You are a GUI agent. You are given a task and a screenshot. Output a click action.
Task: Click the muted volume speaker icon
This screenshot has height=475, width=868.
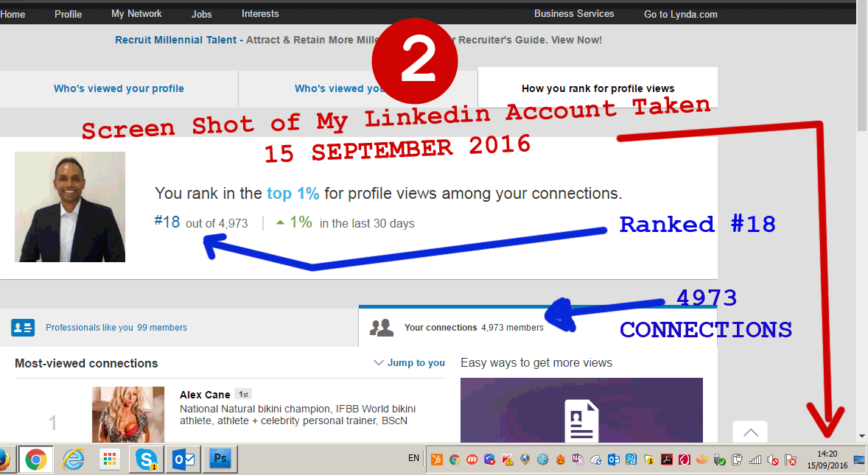(773, 460)
